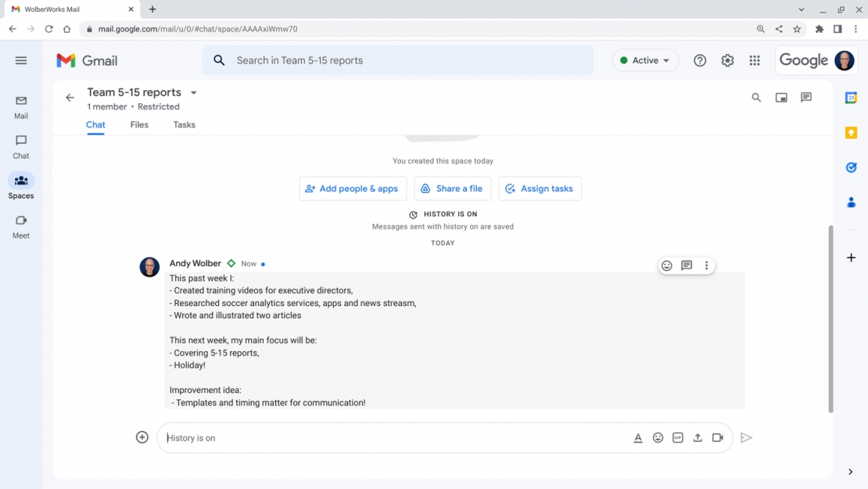Open the Google Calendar side panel
The width and height of the screenshot is (868, 489).
click(851, 97)
